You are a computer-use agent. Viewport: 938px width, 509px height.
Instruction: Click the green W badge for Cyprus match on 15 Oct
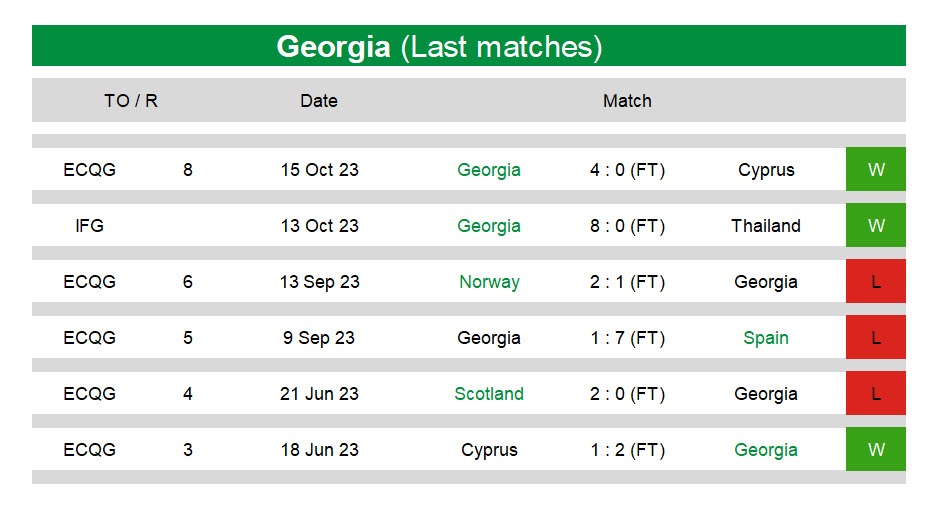[875, 169]
